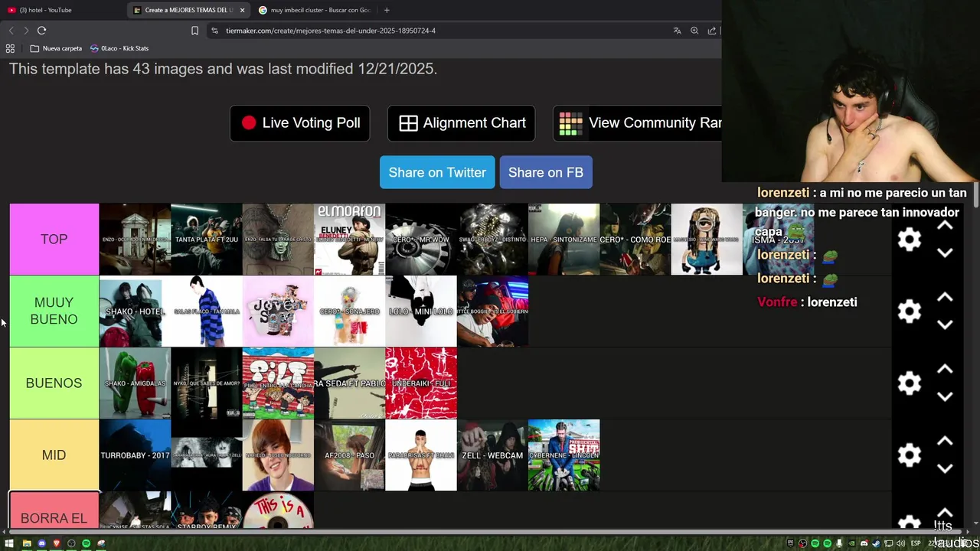Open settings gear for TOP tier row

(909, 240)
